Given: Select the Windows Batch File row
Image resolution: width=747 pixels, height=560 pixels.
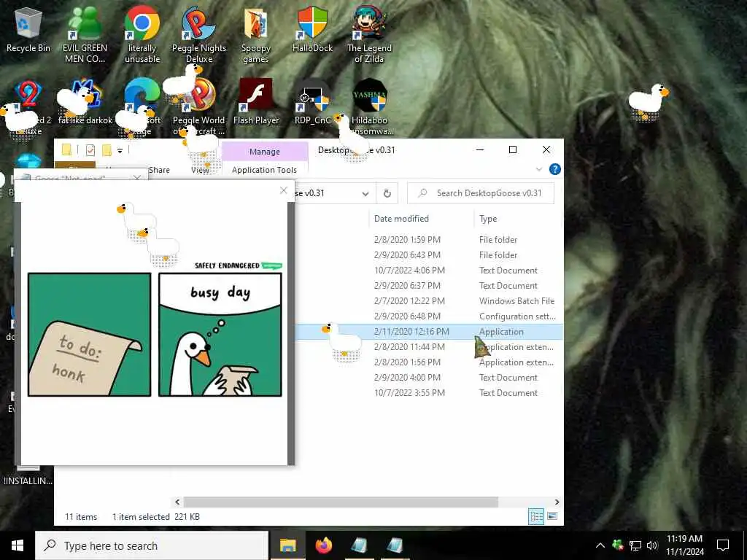Looking at the screenshot, I should [428, 300].
